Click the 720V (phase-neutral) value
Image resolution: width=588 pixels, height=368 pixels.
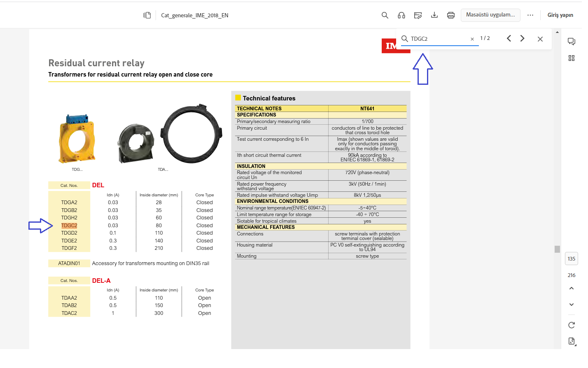367,172
